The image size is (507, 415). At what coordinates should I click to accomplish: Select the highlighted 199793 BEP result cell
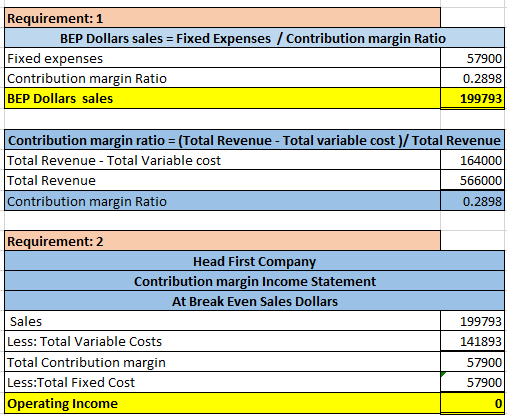coord(472,98)
